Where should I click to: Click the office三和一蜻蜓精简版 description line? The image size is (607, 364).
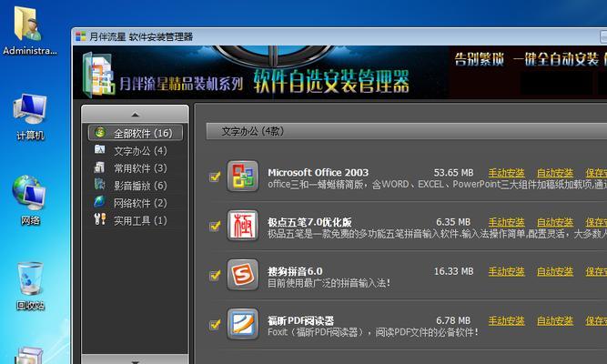tap(438, 185)
